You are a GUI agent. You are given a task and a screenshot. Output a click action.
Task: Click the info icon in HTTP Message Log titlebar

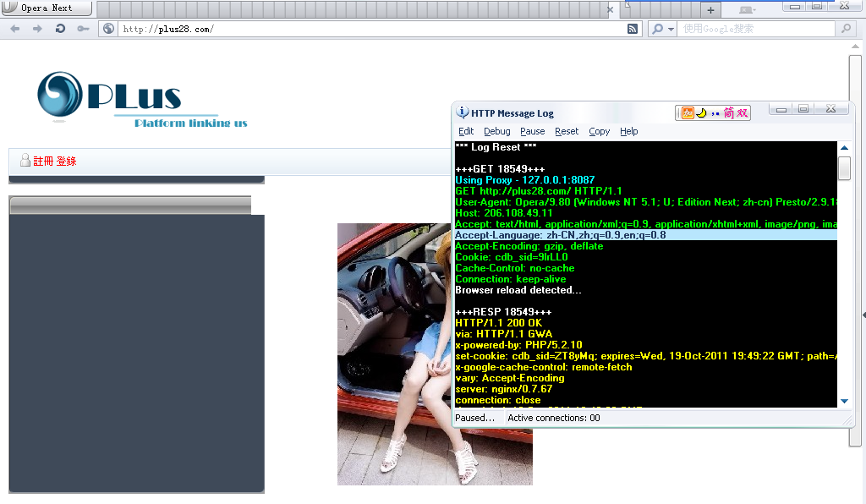click(462, 111)
